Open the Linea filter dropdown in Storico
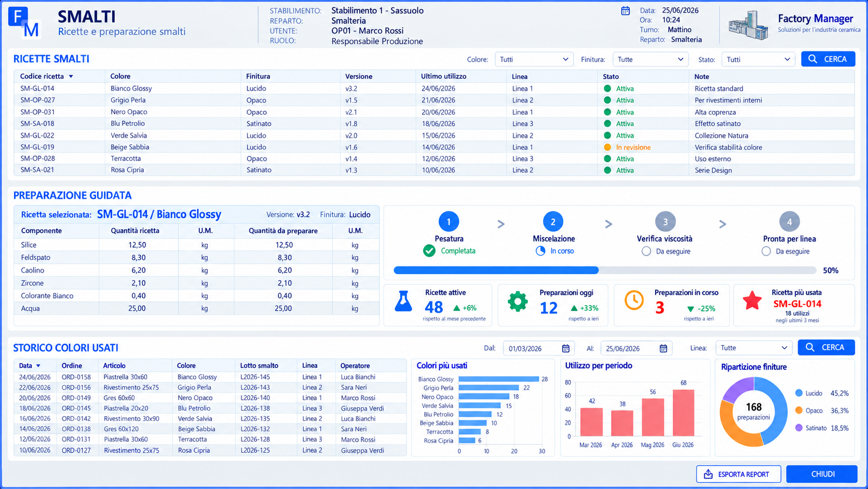This screenshot has width=868, height=489. (754, 348)
